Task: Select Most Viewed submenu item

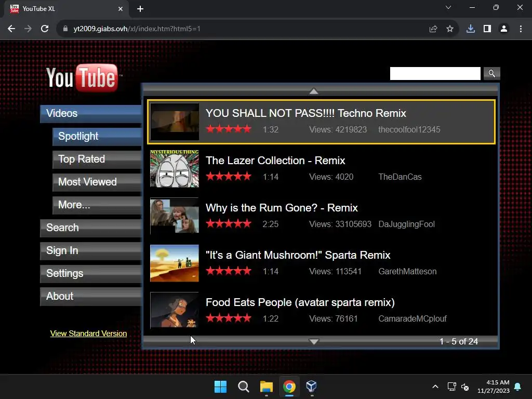Action: click(97, 182)
